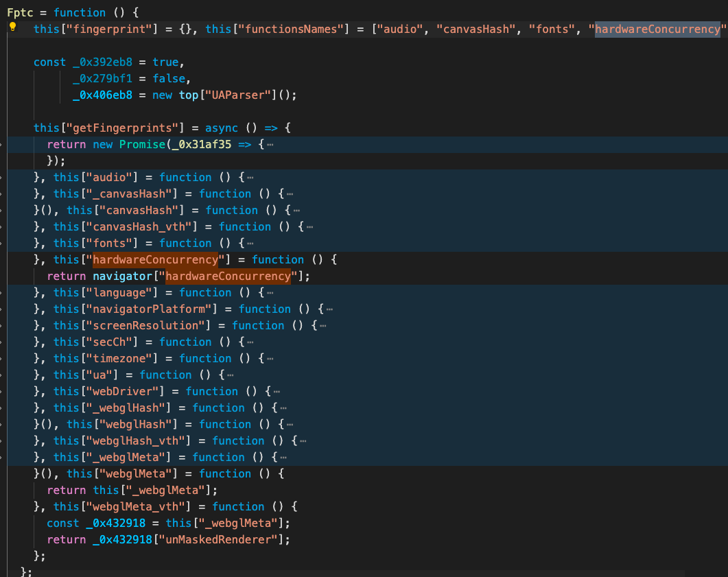The height and width of the screenshot is (577, 728).
Task: Expand the webDriver function fold
Action: pos(277,392)
